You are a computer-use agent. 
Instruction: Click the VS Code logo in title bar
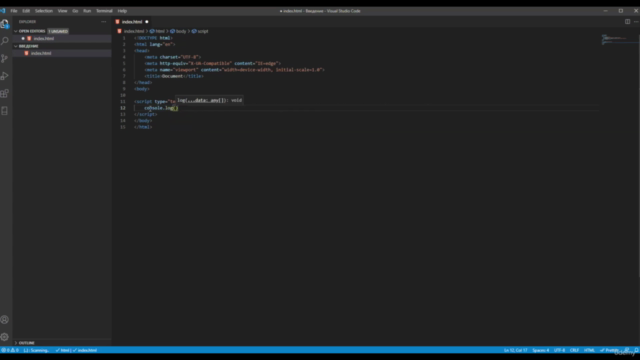coord(3,11)
